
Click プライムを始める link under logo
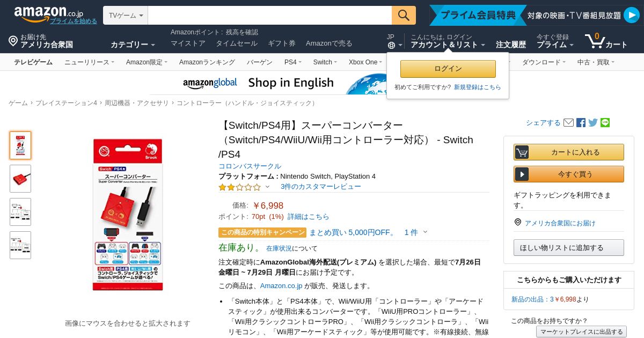point(74,21)
